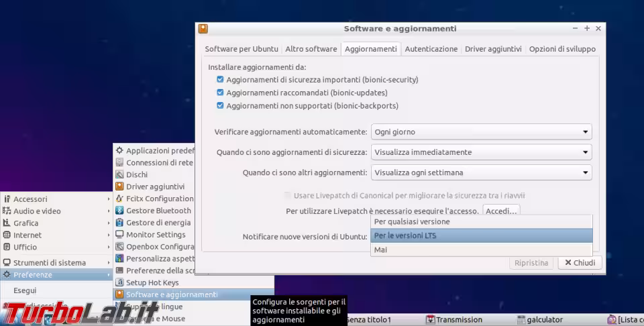Screen dimensions: 644x326
Task: Open the Driver aggiuntivi tab
Action: (493, 49)
